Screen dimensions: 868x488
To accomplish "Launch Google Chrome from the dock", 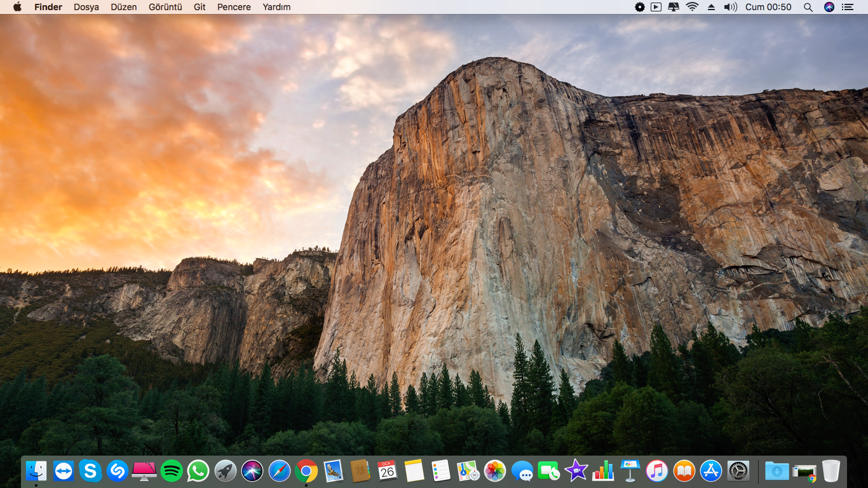I will (306, 471).
